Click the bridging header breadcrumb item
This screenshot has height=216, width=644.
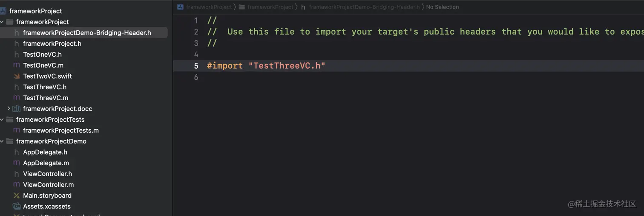(364, 7)
